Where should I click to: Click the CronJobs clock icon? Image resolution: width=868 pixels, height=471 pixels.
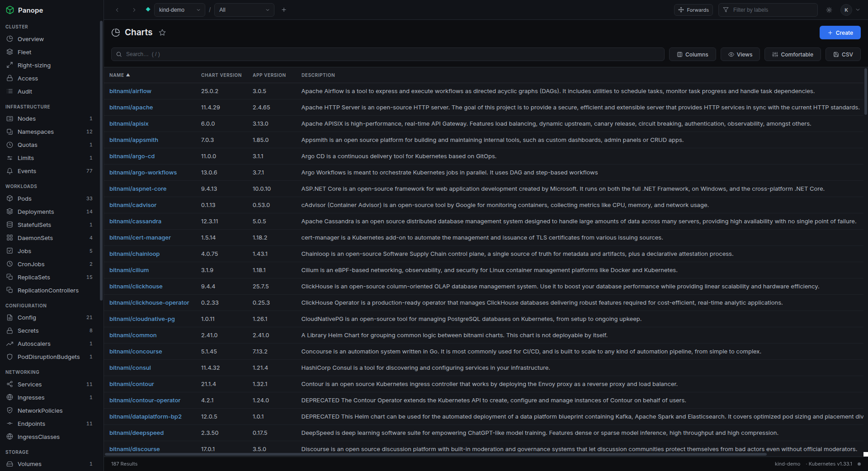9,264
